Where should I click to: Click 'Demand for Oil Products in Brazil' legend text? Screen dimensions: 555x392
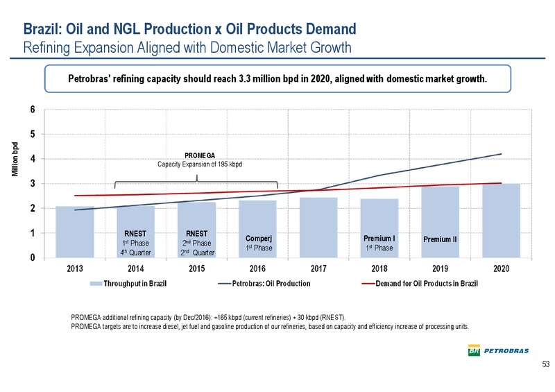pyautogui.click(x=427, y=284)
